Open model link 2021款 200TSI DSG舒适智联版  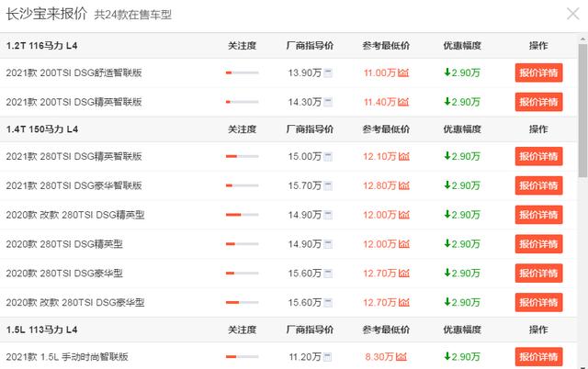[x=73, y=73]
